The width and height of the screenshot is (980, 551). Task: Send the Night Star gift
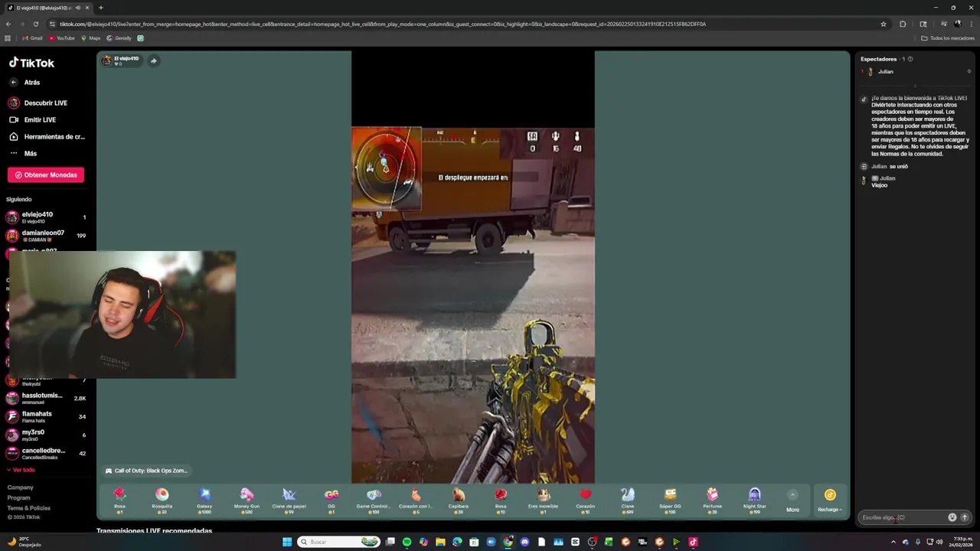[754, 500]
